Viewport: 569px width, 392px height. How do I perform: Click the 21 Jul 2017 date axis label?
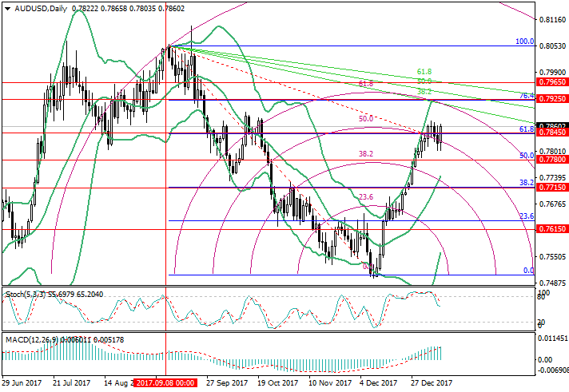tap(71, 383)
